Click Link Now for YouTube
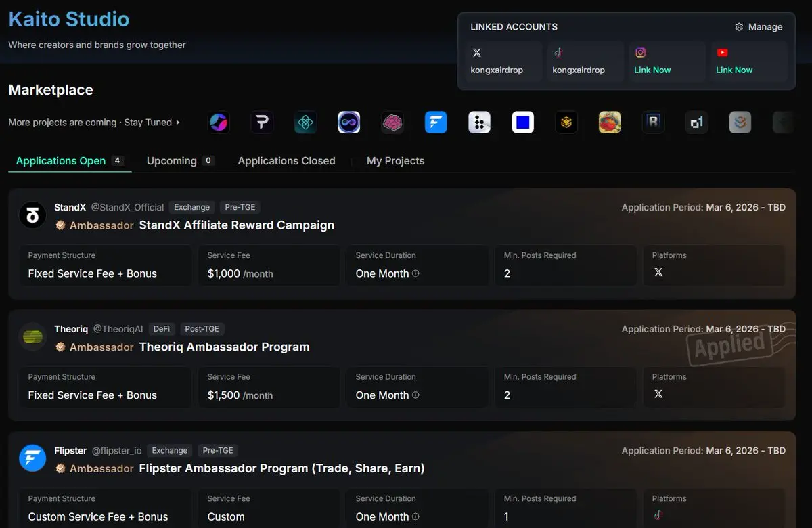 point(734,70)
